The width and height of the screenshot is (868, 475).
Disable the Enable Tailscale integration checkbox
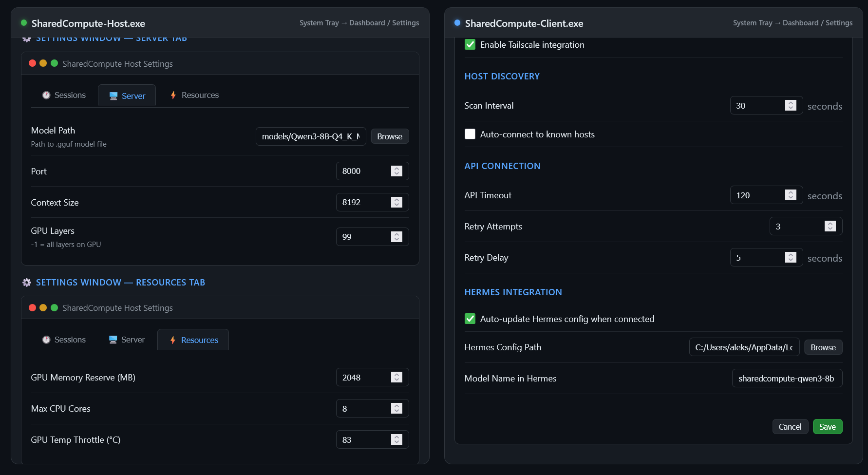(470, 45)
